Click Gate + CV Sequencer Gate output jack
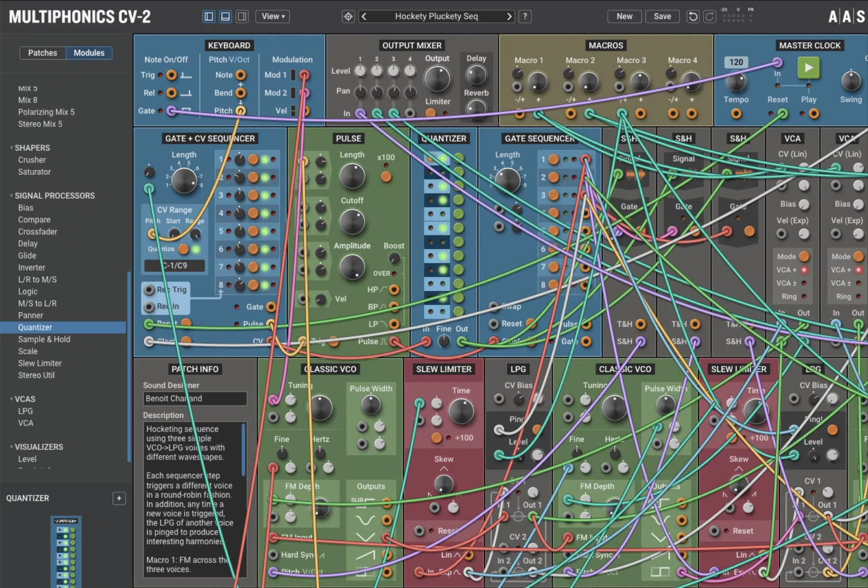 [x=271, y=307]
